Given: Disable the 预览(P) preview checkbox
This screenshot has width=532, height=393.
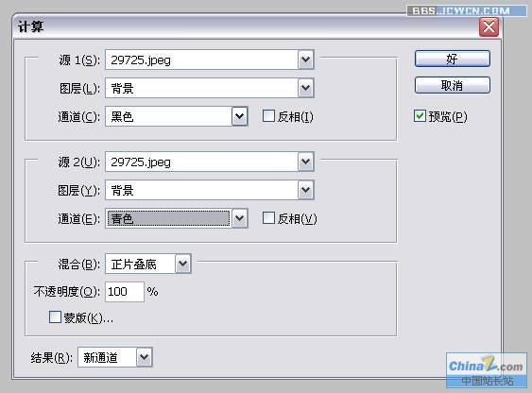Looking at the screenshot, I should [x=420, y=116].
